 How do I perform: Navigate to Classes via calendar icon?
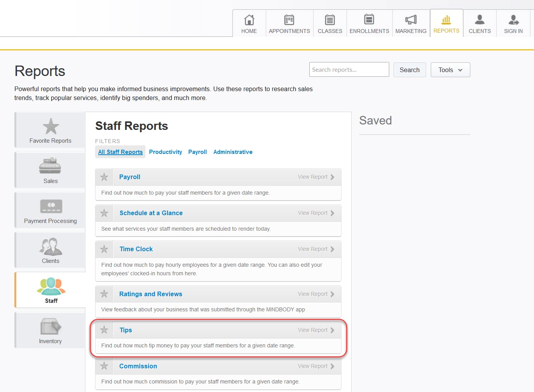pos(329,19)
